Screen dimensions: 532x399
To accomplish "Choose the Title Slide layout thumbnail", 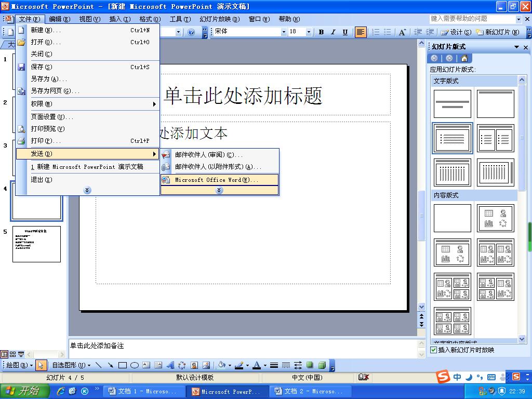I will (453, 104).
